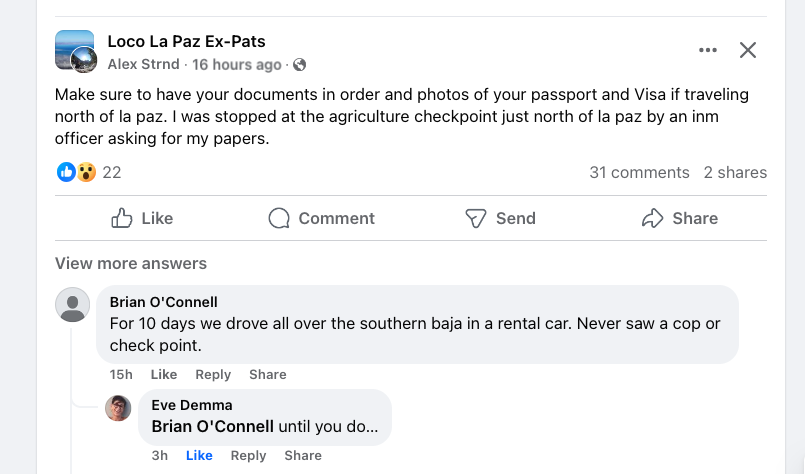Like the post with thumbs-up button

point(142,218)
